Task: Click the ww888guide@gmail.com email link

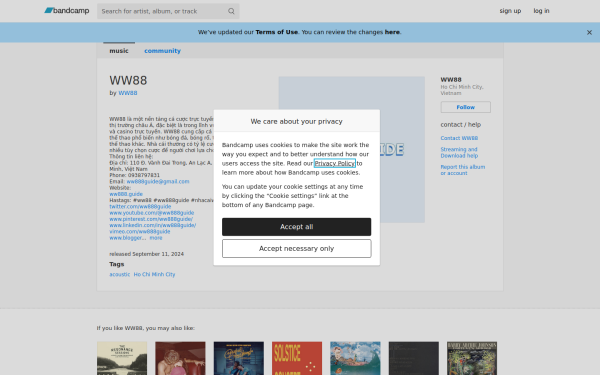Action: point(158,181)
